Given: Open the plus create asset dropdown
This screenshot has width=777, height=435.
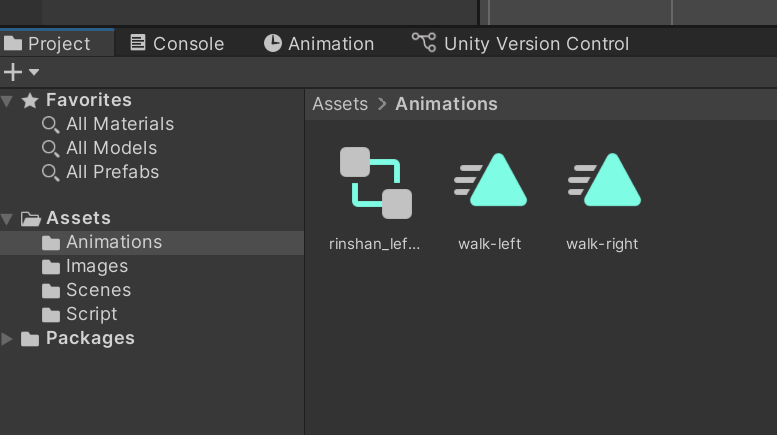Looking at the screenshot, I should tap(20, 72).
